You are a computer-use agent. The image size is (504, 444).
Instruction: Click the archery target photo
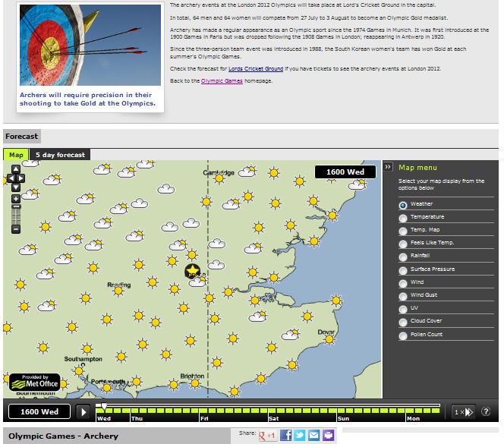[90, 45]
